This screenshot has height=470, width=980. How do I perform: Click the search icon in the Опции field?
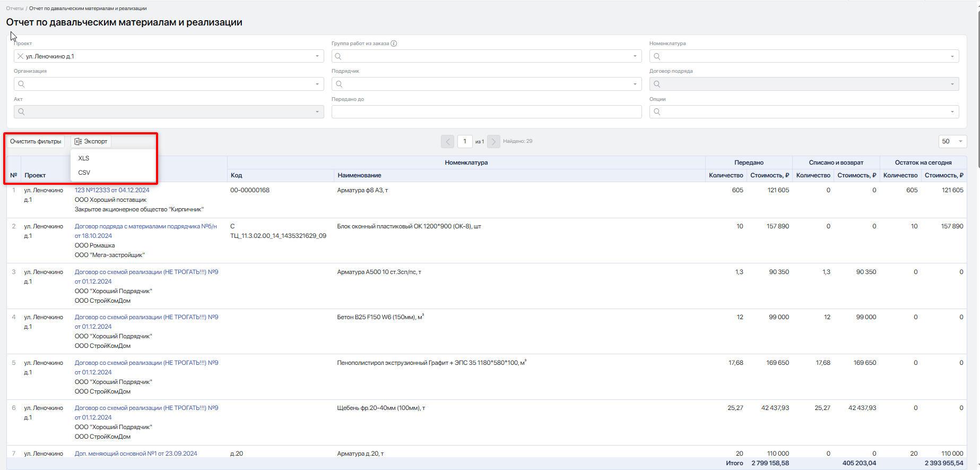click(657, 112)
